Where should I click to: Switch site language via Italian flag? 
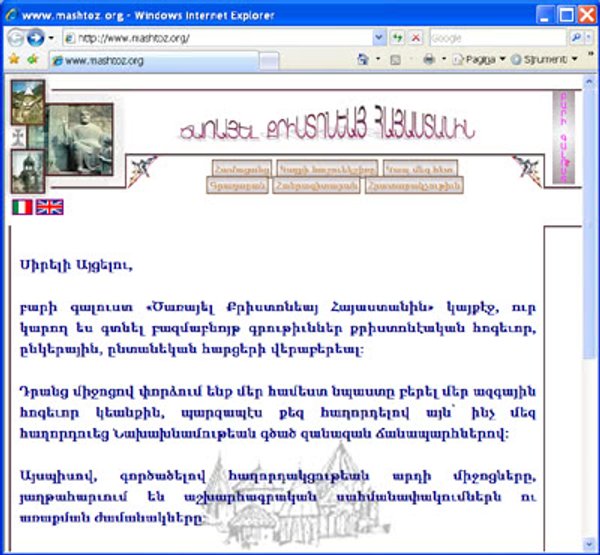tap(22, 207)
